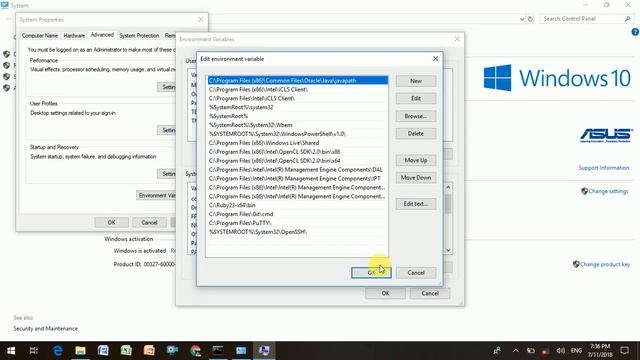
Task: Click OK in System Properties dialog
Action: pyautogui.click(x=111, y=222)
